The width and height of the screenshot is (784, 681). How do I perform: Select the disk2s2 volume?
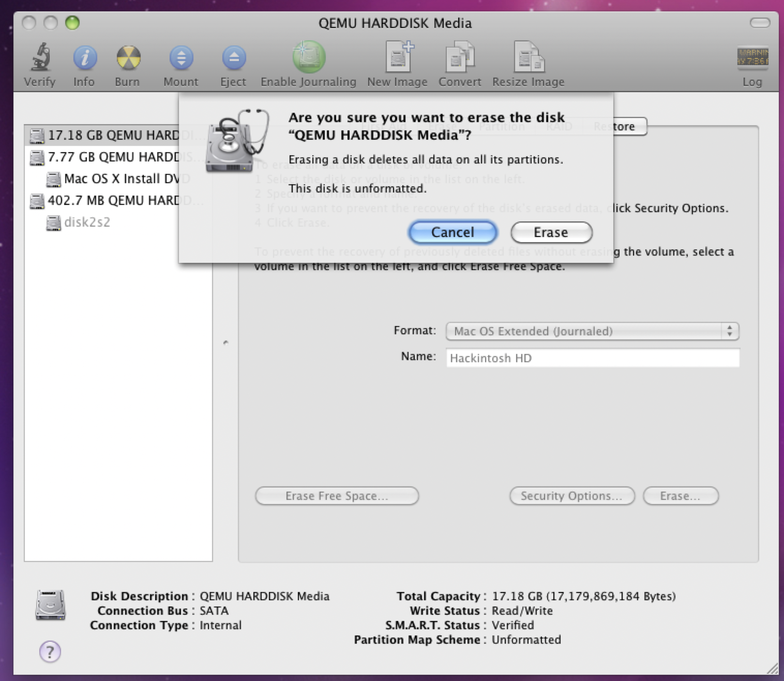coord(118,222)
